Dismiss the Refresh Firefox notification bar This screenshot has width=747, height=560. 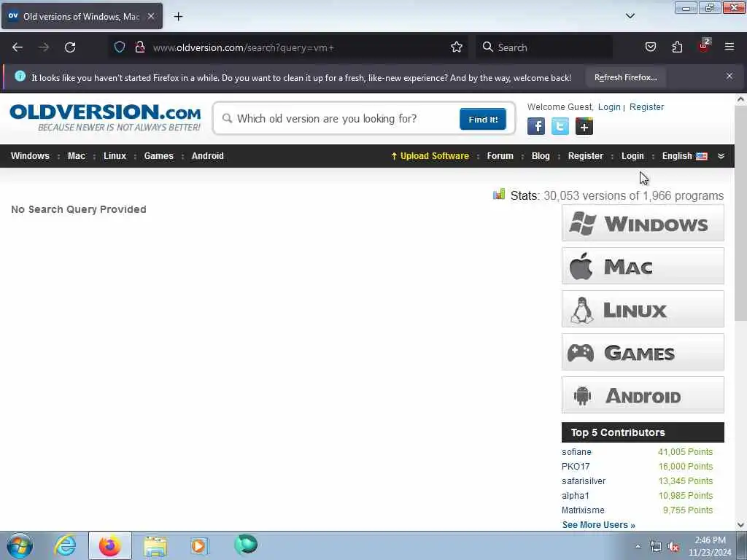(x=729, y=76)
